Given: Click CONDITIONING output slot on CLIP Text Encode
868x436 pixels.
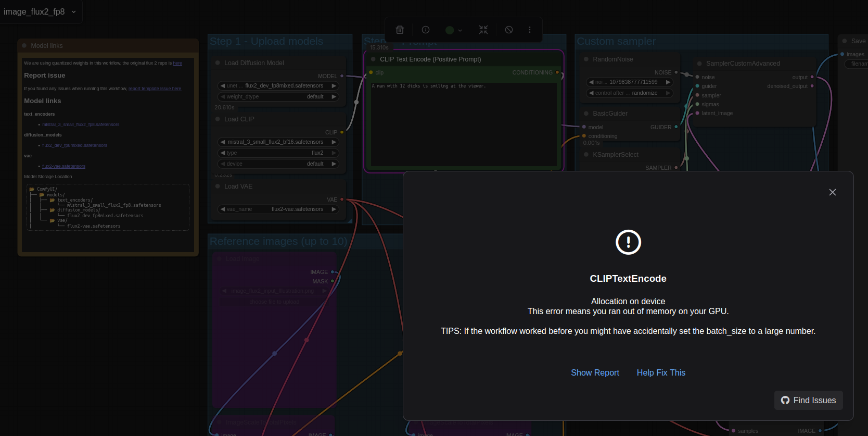Looking at the screenshot, I should pyautogui.click(x=557, y=72).
